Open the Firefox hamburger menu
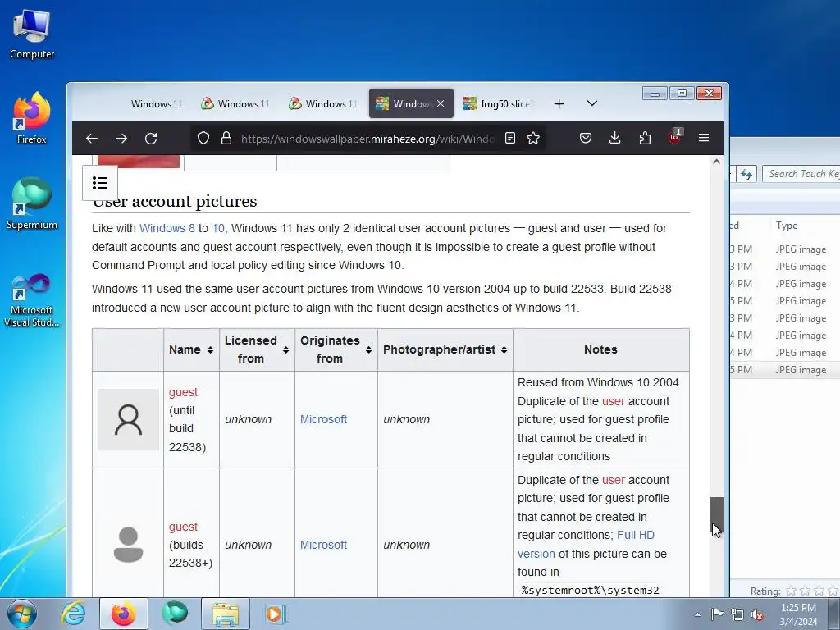Viewport: 840px width, 630px height. click(704, 138)
